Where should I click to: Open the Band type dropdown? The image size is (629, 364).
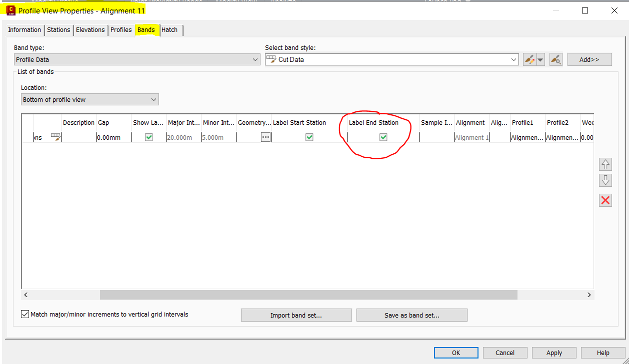coord(256,59)
